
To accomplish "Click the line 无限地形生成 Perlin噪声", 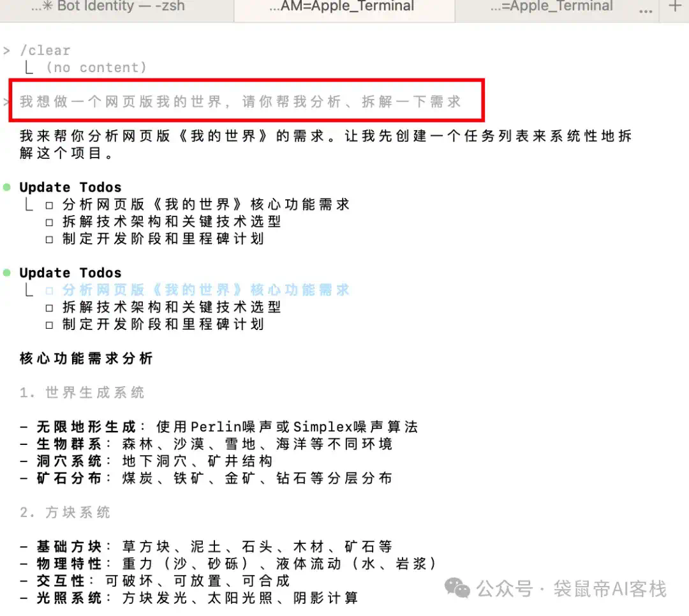I will (x=219, y=426).
